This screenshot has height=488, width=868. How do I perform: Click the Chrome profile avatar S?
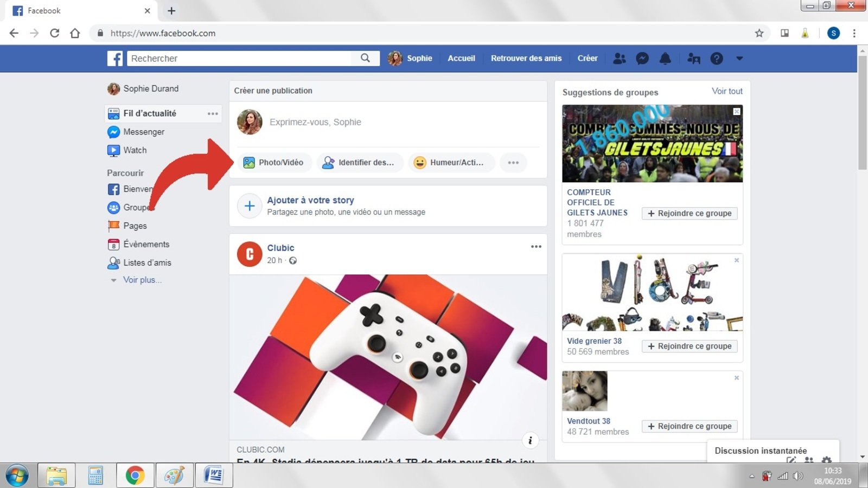833,33
